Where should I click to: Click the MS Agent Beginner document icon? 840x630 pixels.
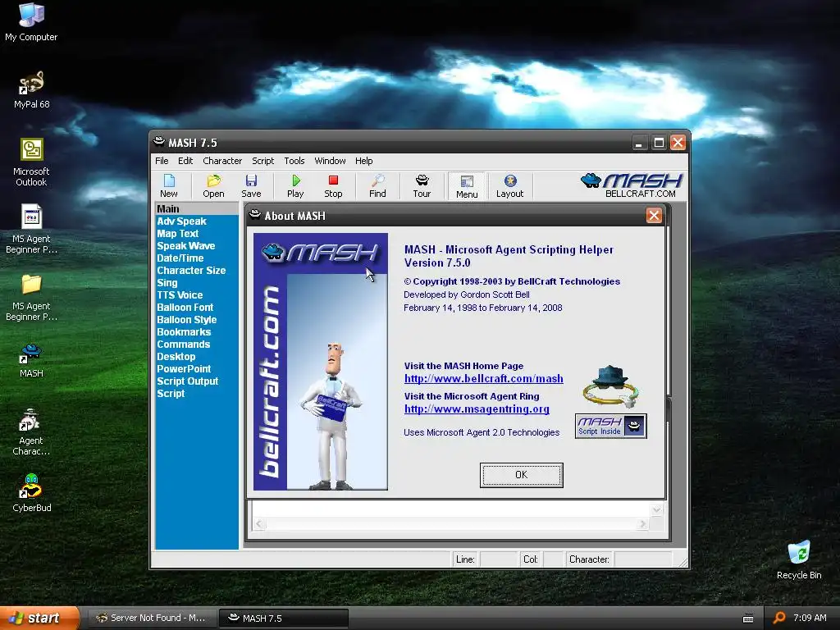point(31,230)
